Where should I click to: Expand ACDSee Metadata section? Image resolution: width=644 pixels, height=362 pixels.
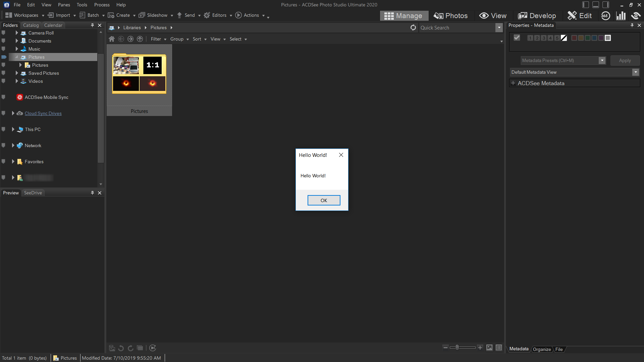point(513,83)
